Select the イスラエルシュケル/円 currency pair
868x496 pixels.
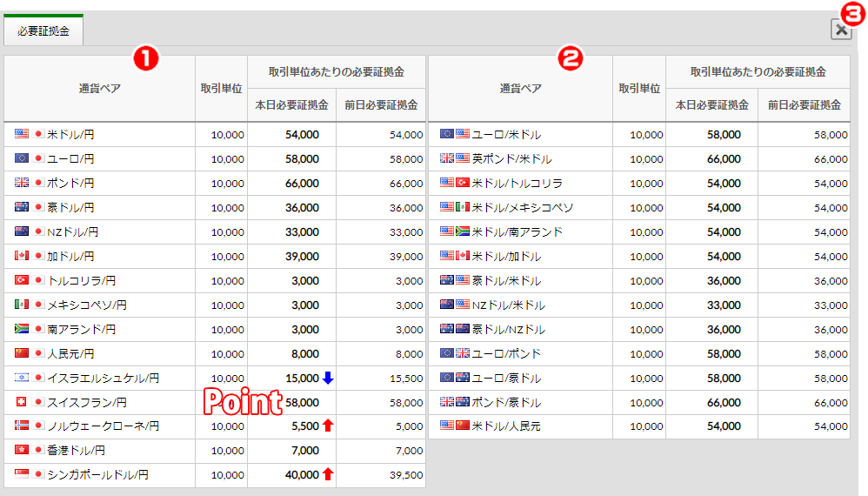(x=103, y=378)
